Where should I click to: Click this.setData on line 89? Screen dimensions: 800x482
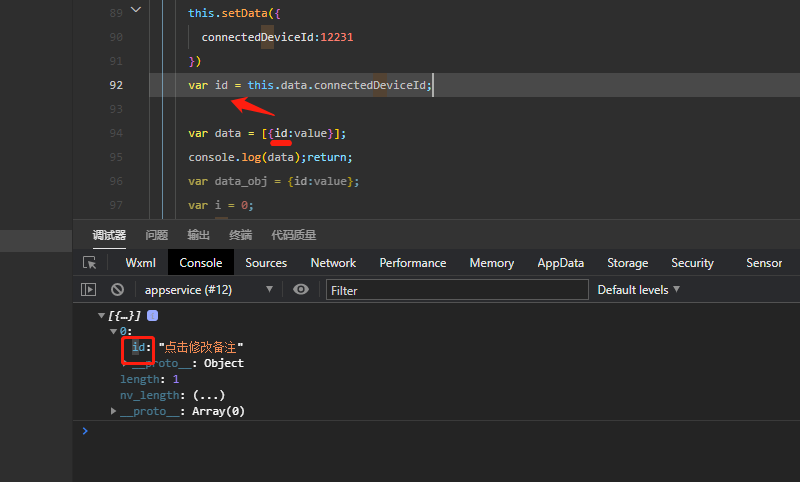tap(228, 13)
